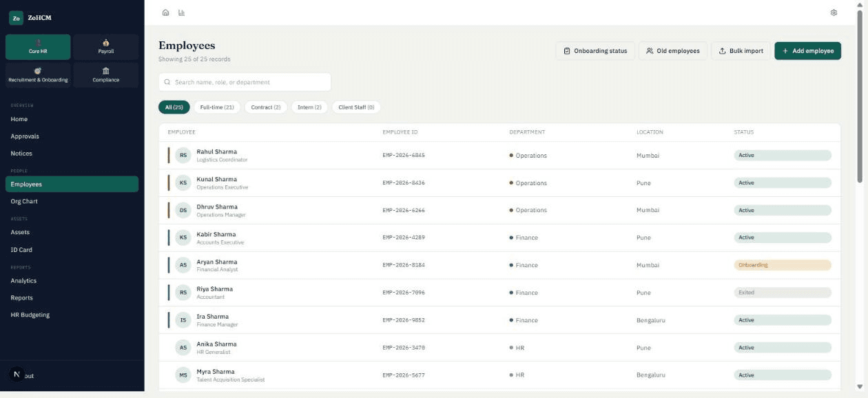Open Assets in the sidebar
Screen dimensions: 868x398
[x=72, y=232]
